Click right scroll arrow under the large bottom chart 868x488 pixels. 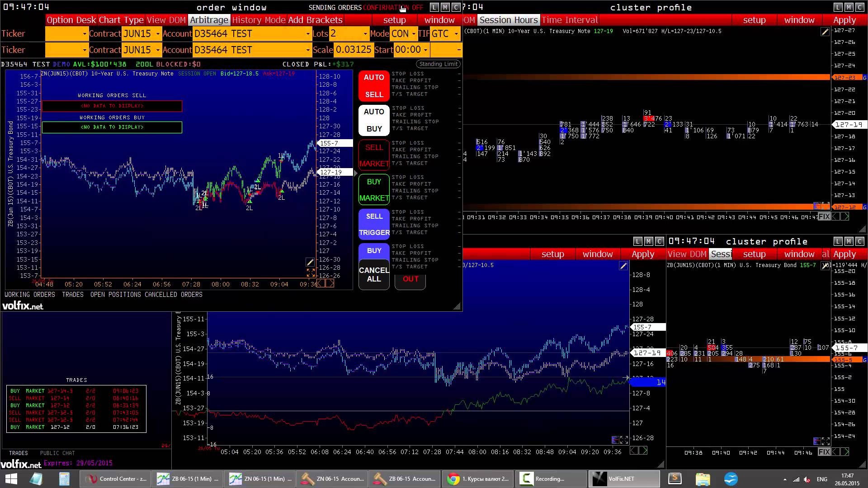(x=643, y=450)
